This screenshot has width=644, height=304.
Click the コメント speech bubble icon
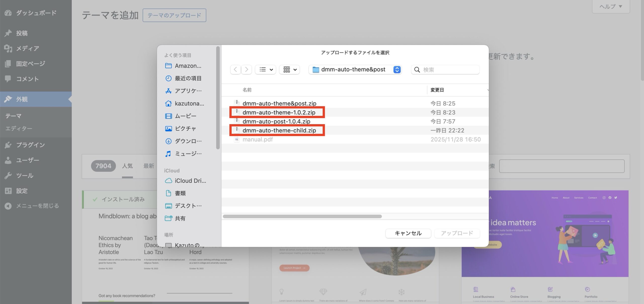click(8, 79)
